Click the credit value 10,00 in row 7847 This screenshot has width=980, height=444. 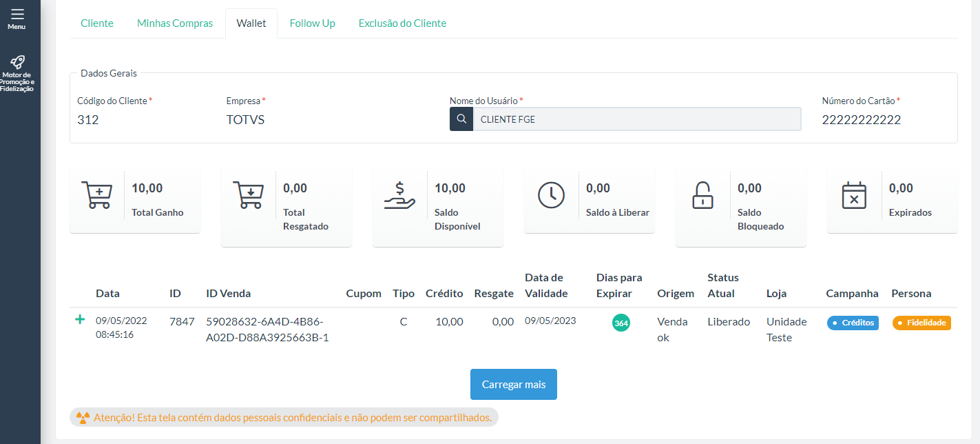[x=450, y=321]
